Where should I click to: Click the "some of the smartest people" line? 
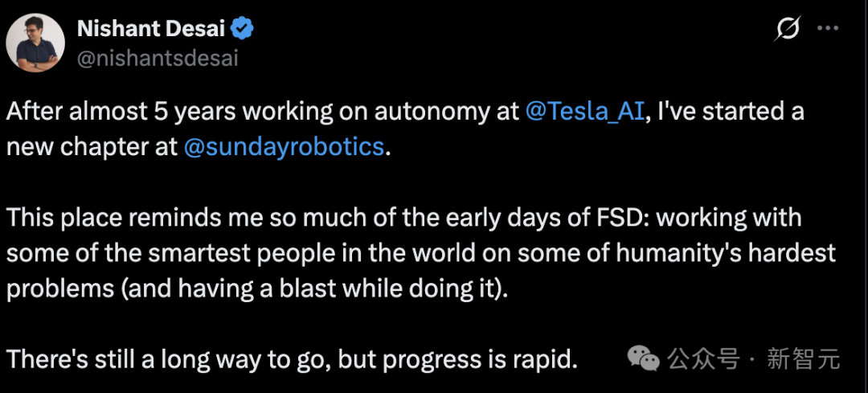click(x=241, y=254)
